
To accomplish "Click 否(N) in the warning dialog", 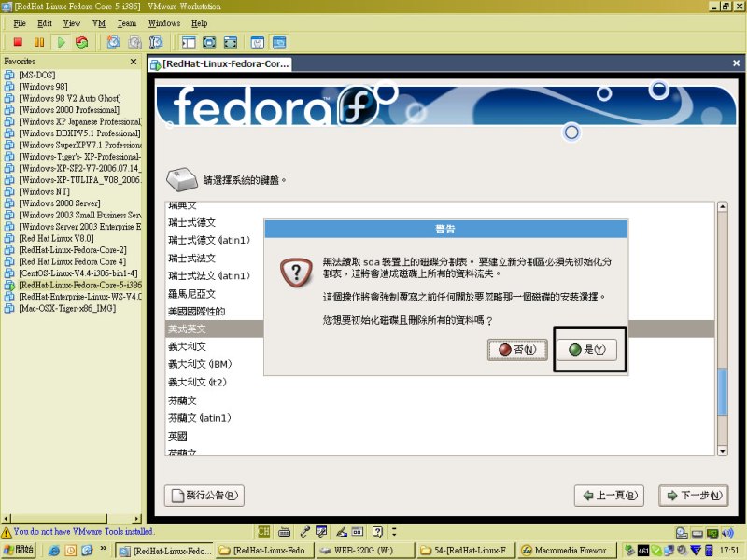I will [x=517, y=349].
